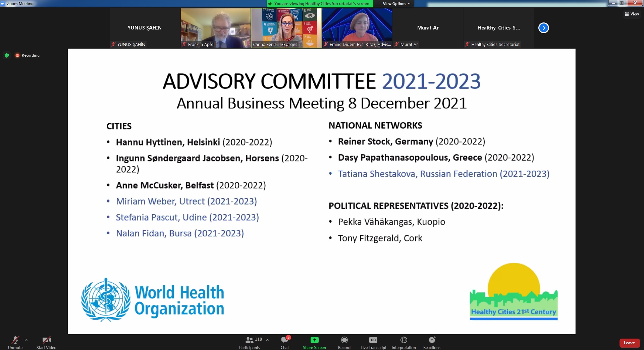Click 'Anne McCusker, Belfast' entry
The image size is (644, 350).
[x=191, y=185]
